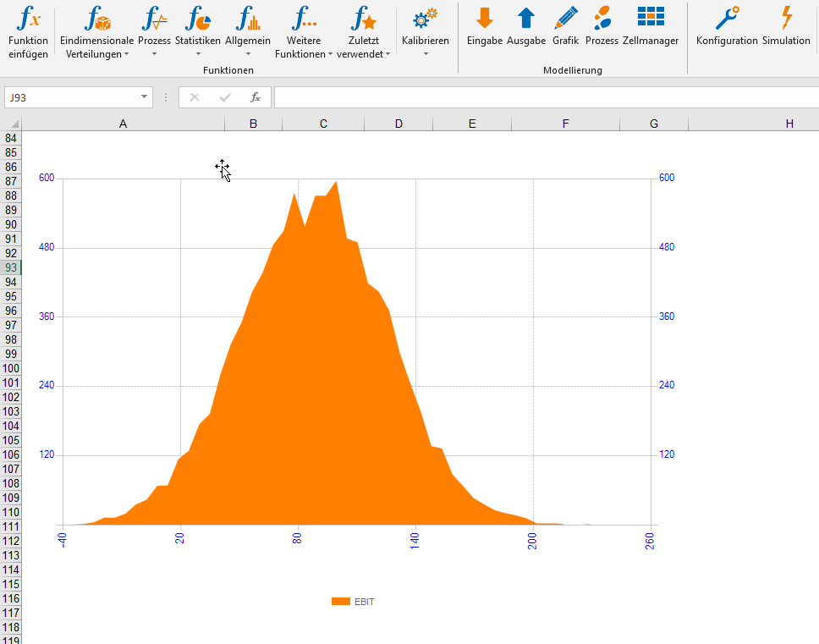The height and width of the screenshot is (644, 819).
Task: Click the Funktionen group label
Action: pos(228,70)
